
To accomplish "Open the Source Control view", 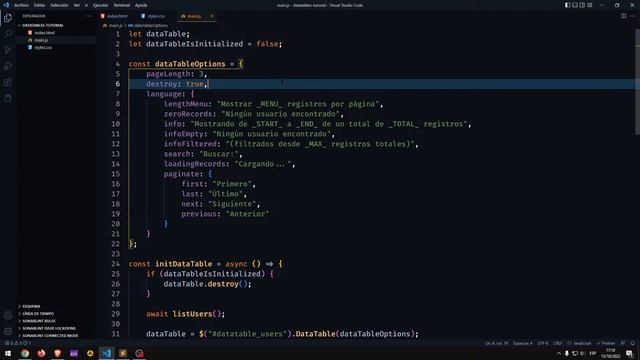I will [x=8, y=50].
